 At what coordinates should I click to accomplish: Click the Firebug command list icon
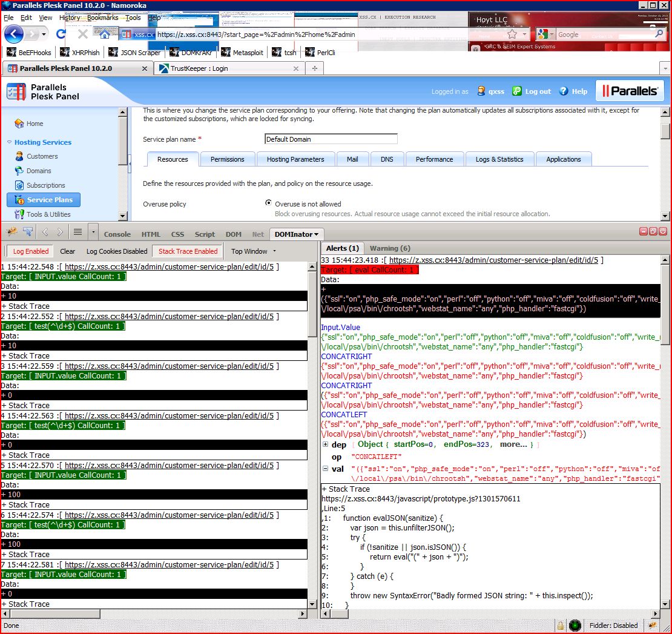[x=77, y=232]
